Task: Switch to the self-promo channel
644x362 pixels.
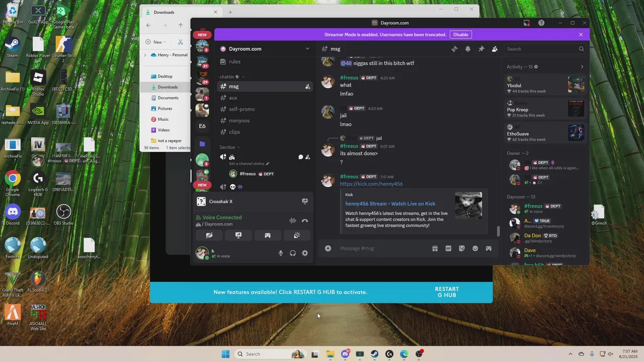Action: [265, 109]
